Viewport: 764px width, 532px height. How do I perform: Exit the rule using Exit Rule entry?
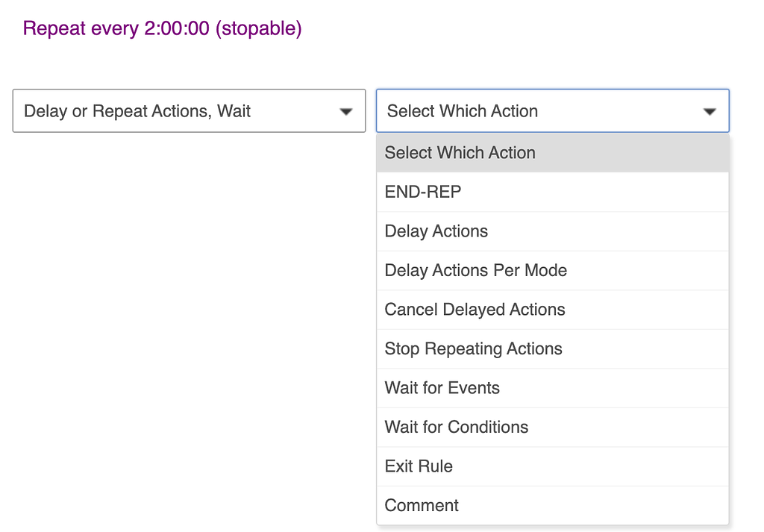pyautogui.click(x=419, y=466)
